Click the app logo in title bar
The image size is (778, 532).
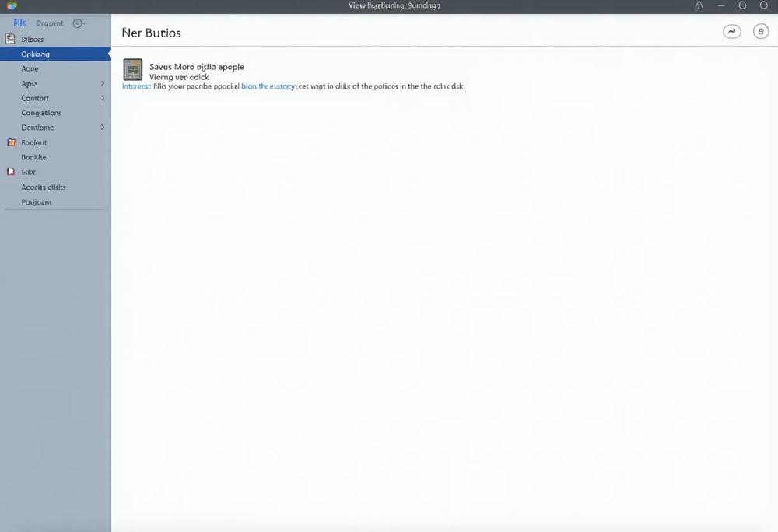point(12,6)
